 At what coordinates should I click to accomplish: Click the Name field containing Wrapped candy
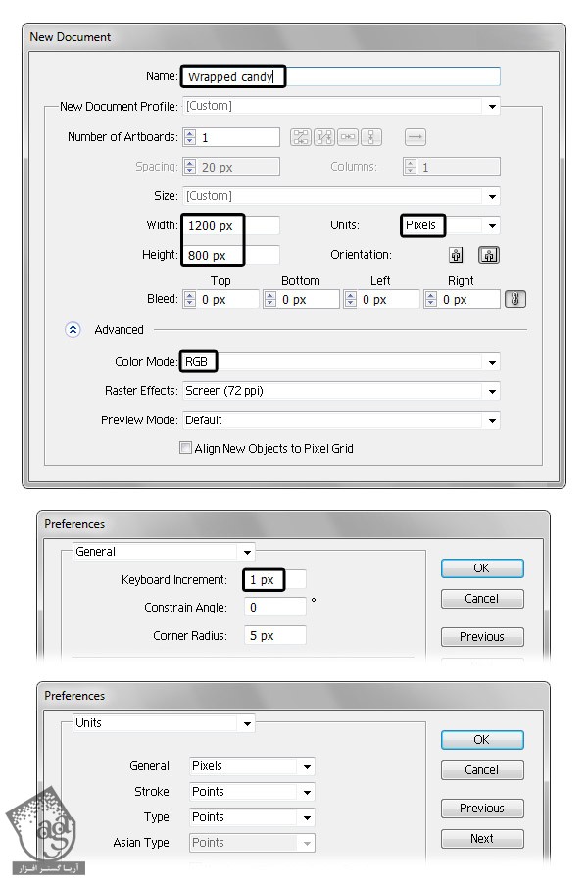(x=340, y=76)
